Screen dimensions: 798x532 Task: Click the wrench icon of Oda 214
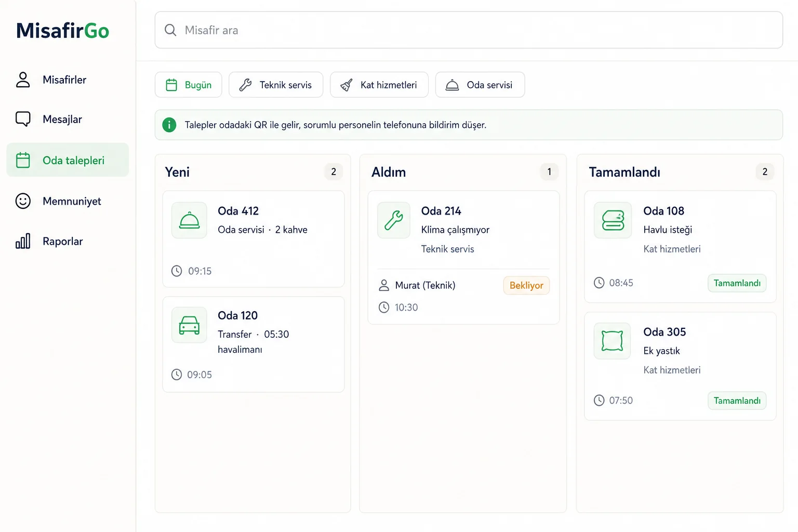tap(394, 220)
